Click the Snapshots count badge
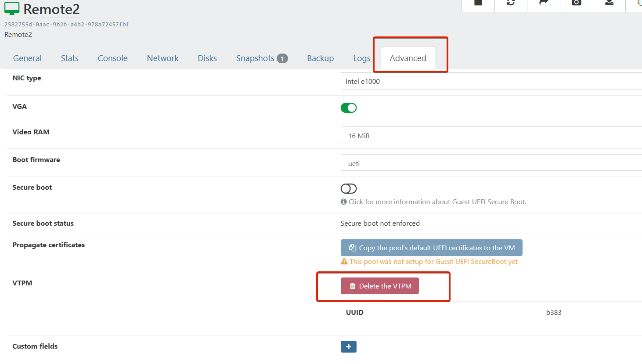The image size is (642, 364). coord(282,58)
